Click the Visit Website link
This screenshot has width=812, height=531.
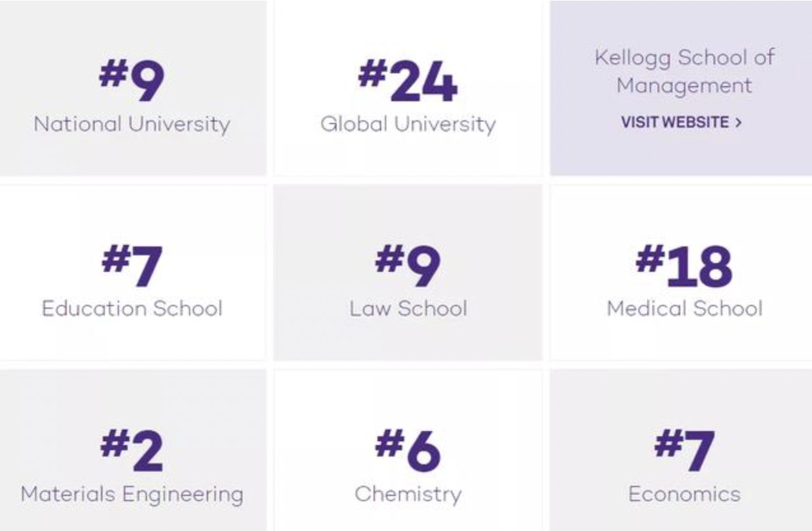[x=675, y=122]
